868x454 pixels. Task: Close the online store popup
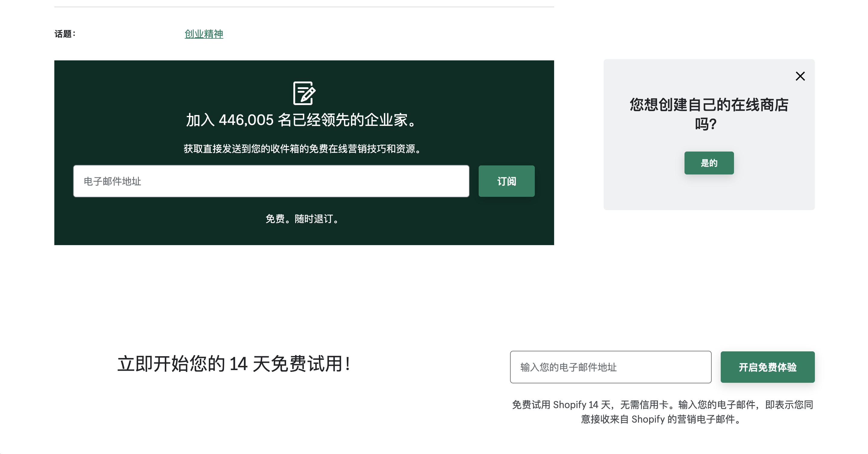800,76
